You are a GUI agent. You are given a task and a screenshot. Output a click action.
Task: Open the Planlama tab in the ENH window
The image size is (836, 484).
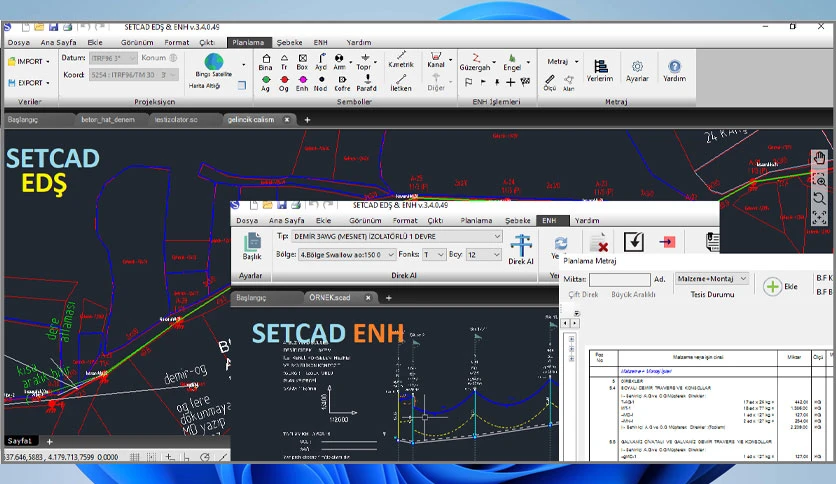click(x=476, y=220)
